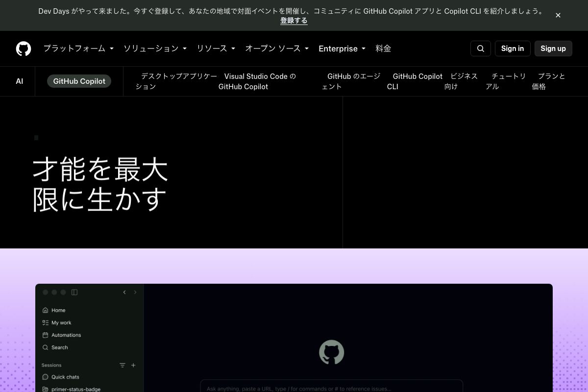Open the 料金 pricing link
The height and width of the screenshot is (392, 588).
point(383,49)
